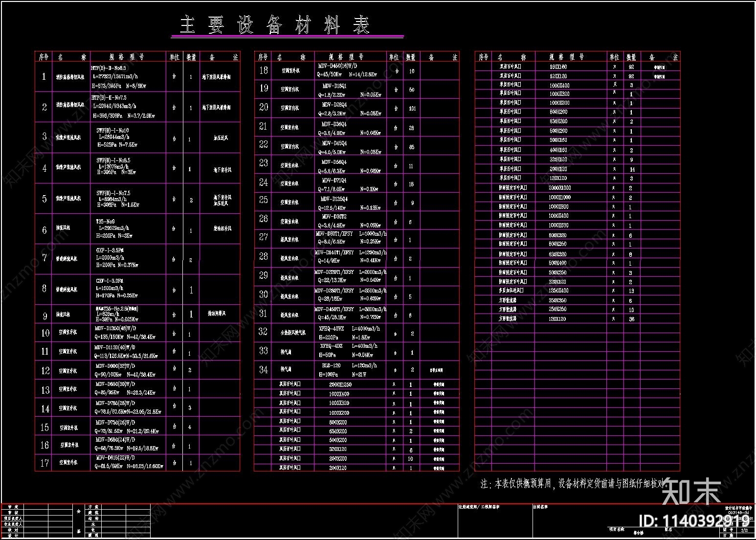Click the 知末 logo watermark

coord(691,492)
